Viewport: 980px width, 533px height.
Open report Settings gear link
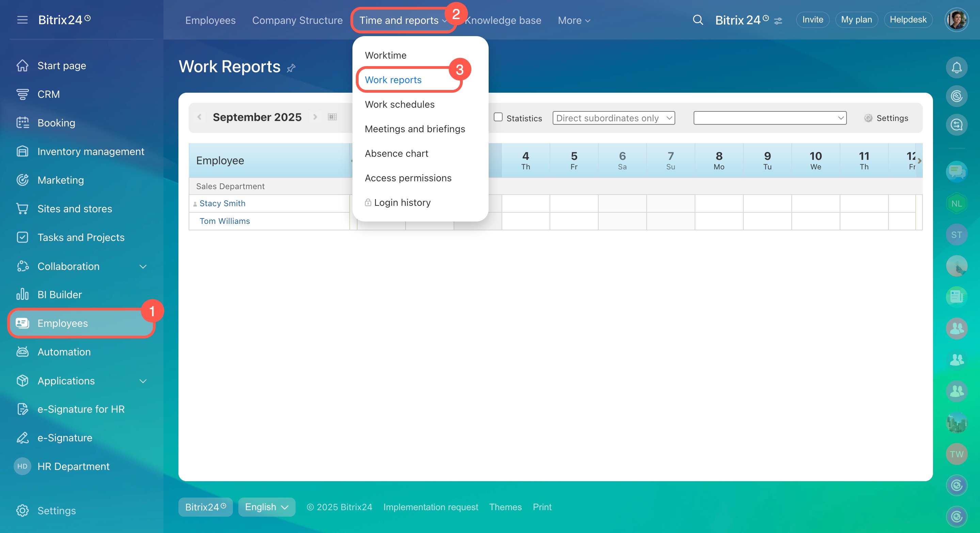(x=886, y=118)
